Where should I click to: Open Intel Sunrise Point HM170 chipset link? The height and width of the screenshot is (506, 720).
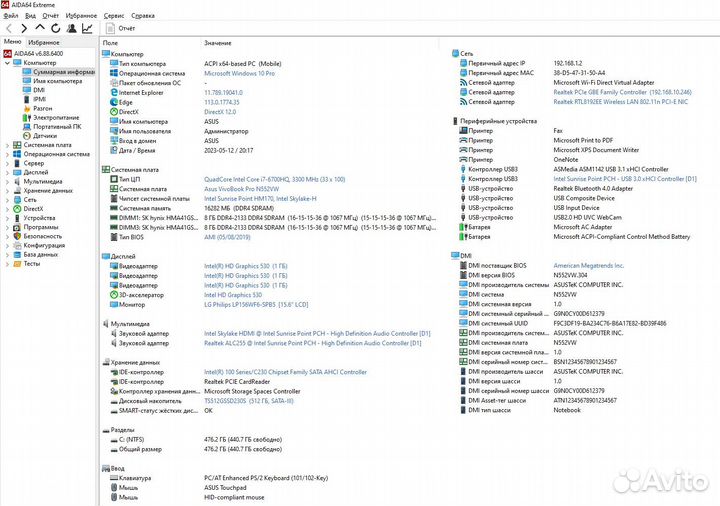(x=260, y=199)
